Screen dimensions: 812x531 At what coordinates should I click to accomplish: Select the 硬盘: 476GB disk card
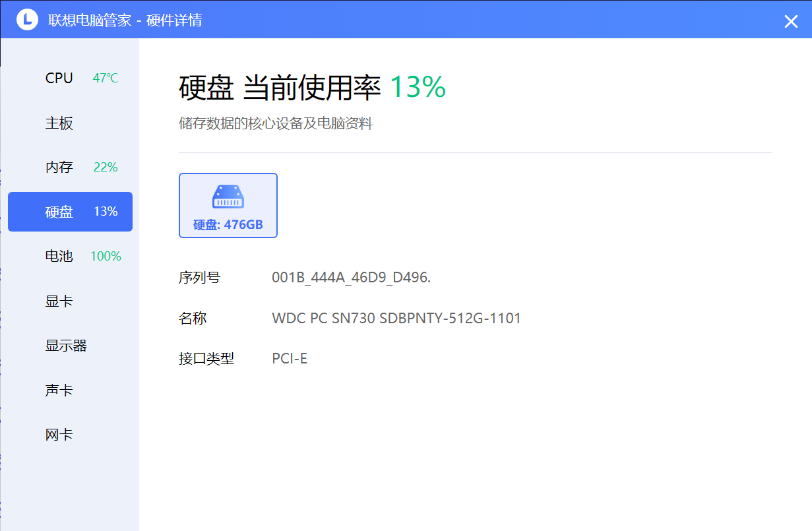[228, 205]
